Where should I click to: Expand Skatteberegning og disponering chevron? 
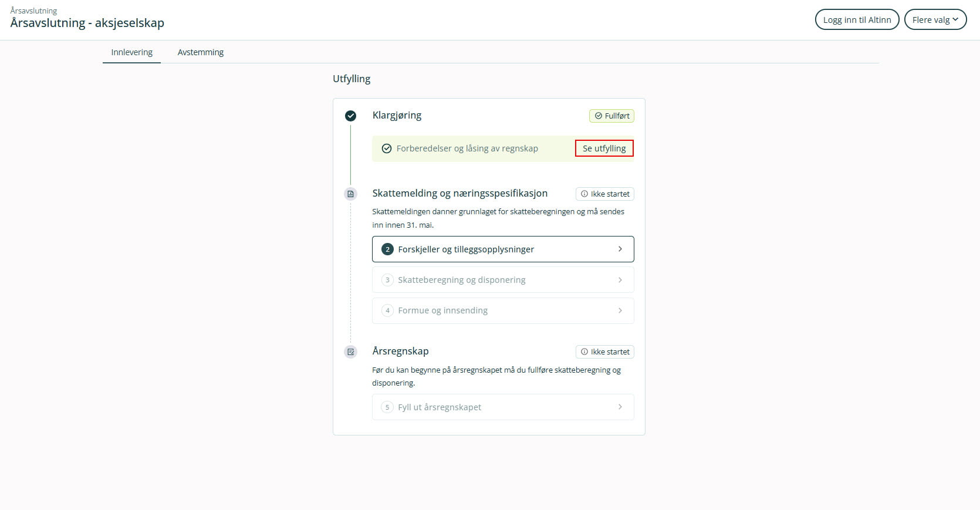pos(620,280)
